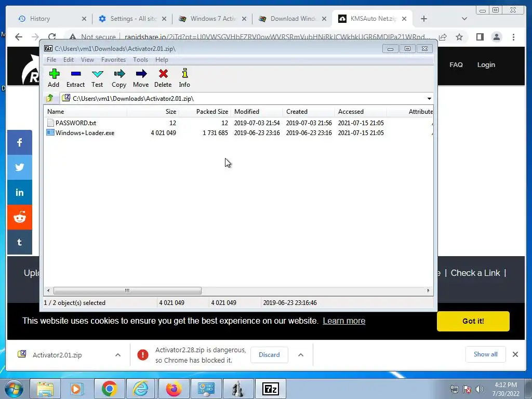The height and width of the screenshot is (399, 532).
Task: Sort by the Created column header
Action: pos(309,112)
